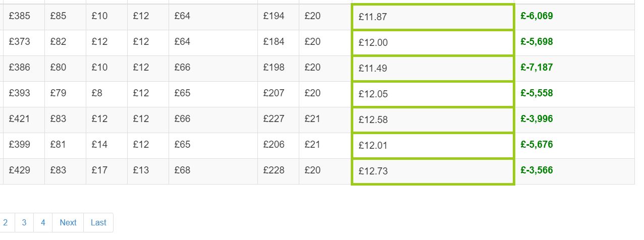Click the green £-6,069 value
644x240 pixels.
coord(536,16)
